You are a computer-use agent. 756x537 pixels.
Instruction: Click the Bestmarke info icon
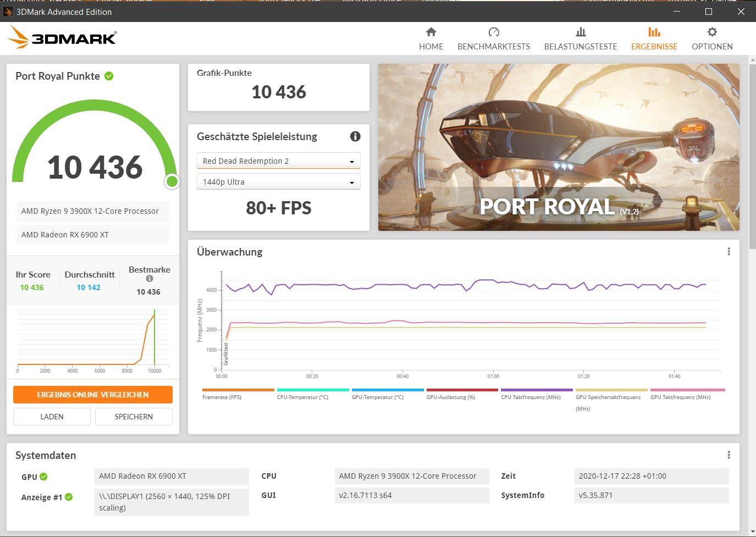[x=149, y=279]
